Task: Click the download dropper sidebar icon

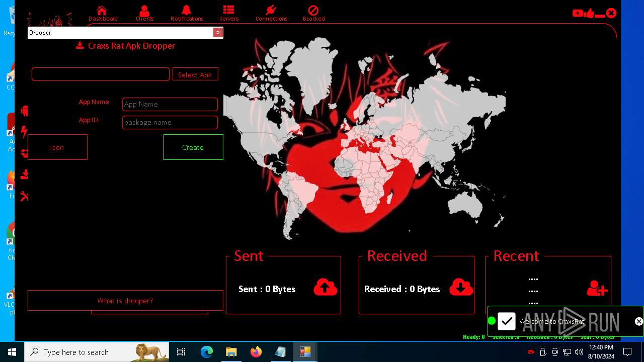Action: point(24,174)
